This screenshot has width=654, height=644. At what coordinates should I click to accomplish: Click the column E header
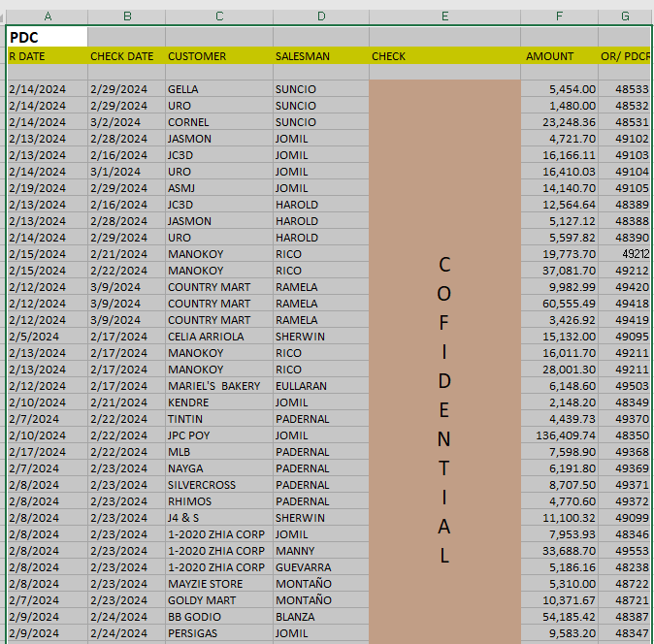(444, 16)
